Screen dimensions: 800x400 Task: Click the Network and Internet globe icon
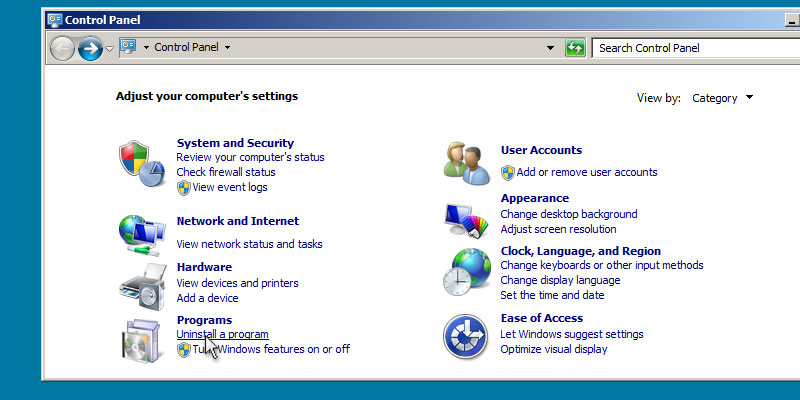(140, 232)
